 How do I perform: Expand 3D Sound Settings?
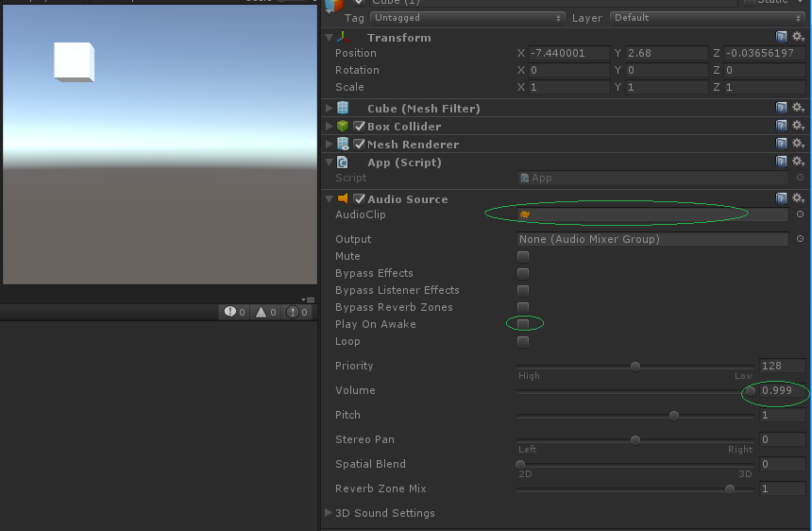tap(329, 513)
